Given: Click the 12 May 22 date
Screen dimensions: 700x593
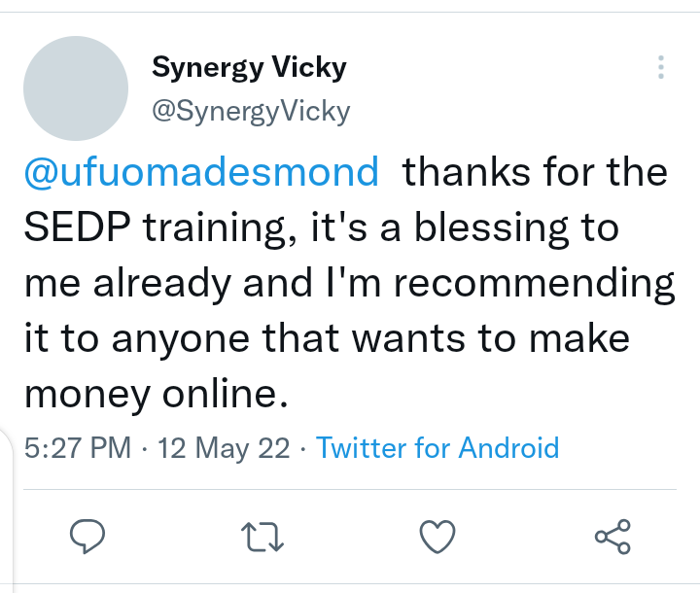Looking at the screenshot, I should pyautogui.click(x=224, y=448).
